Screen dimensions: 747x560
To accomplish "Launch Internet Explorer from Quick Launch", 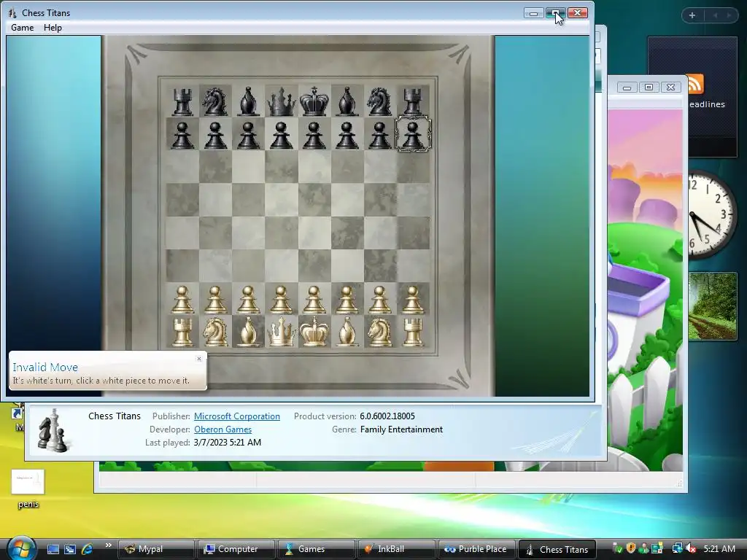I will pyautogui.click(x=88, y=549).
